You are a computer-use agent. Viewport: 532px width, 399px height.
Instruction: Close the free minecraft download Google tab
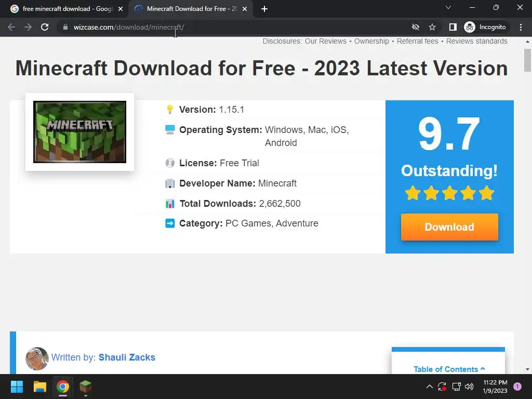pyautogui.click(x=121, y=9)
